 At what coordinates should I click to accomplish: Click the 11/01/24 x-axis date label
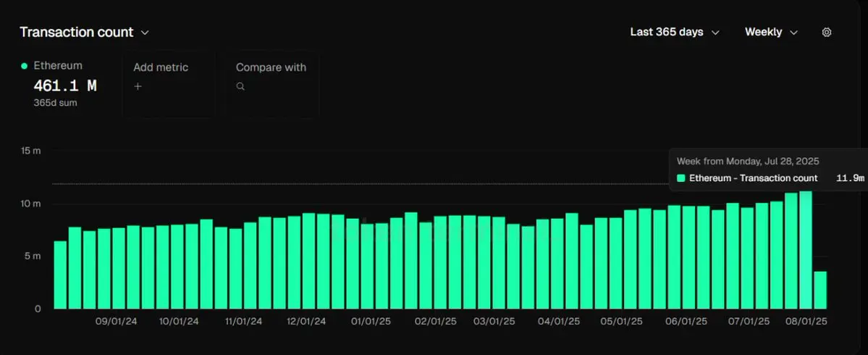click(243, 322)
